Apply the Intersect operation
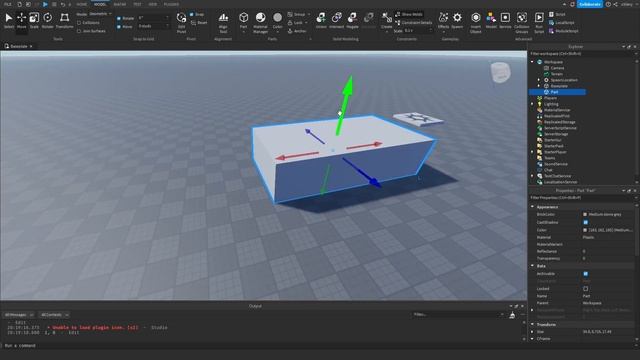The width and height of the screenshot is (640, 360). [x=337, y=20]
